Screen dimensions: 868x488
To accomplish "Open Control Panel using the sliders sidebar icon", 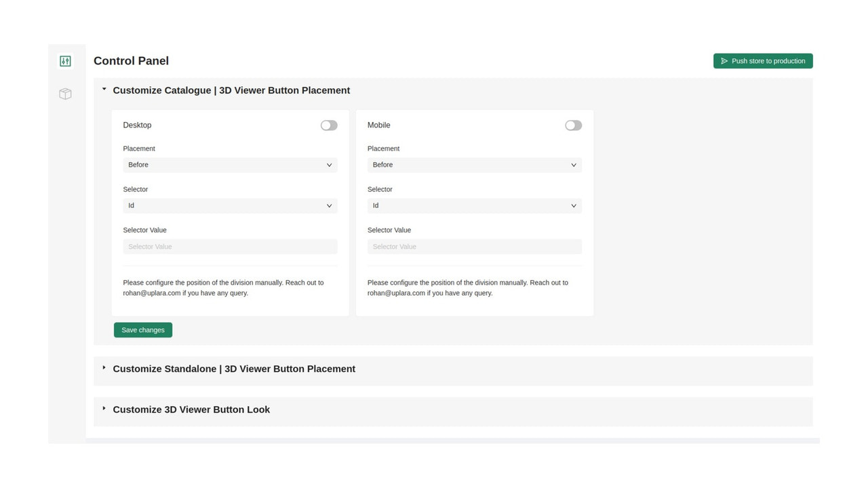I will [65, 60].
